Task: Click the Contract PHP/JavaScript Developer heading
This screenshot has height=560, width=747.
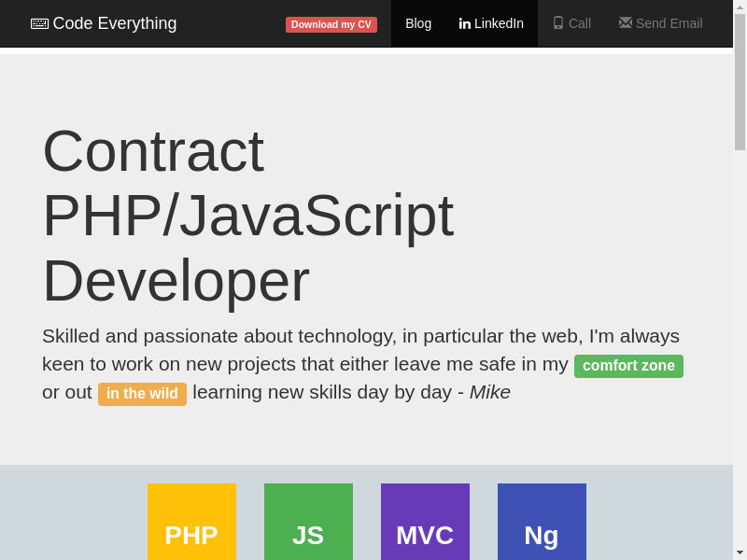Action: (247, 216)
